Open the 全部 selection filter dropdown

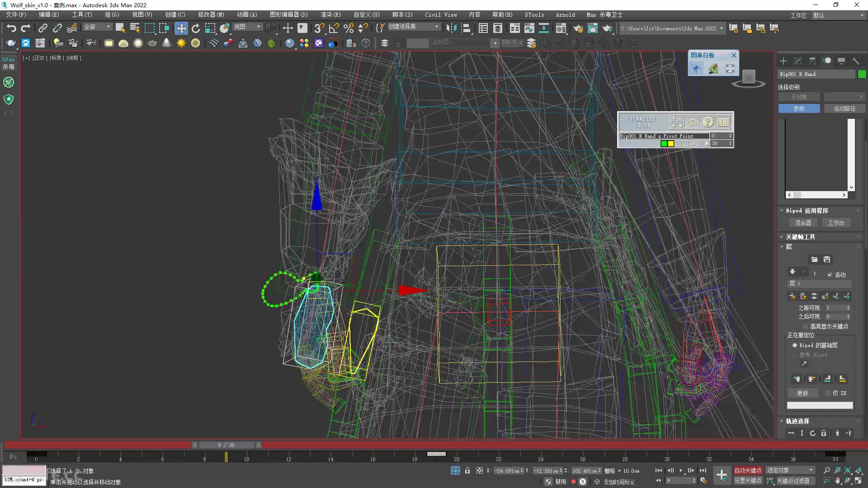click(x=97, y=27)
